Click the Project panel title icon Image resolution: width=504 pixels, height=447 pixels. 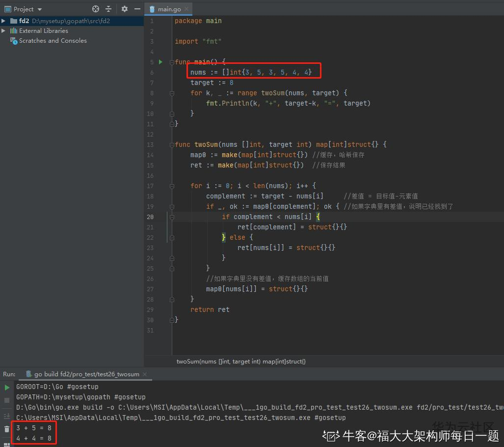click(x=8, y=9)
